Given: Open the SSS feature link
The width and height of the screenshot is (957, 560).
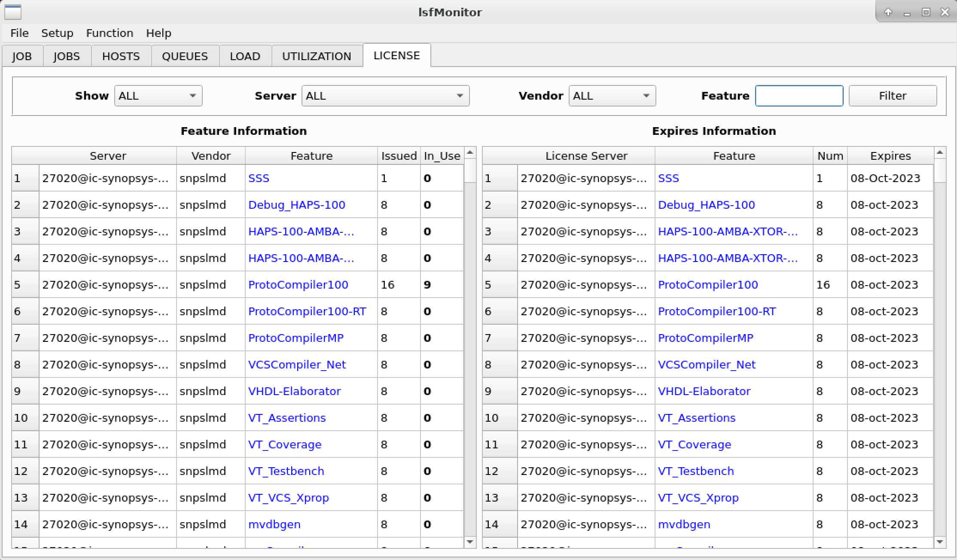Looking at the screenshot, I should coord(259,178).
